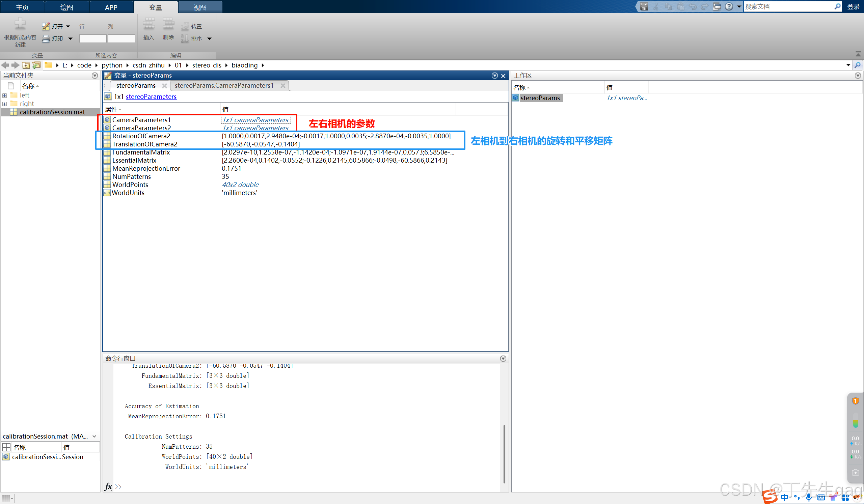Click the switch windows icon in quick access
The height and width of the screenshot is (504, 864).
click(717, 6)
